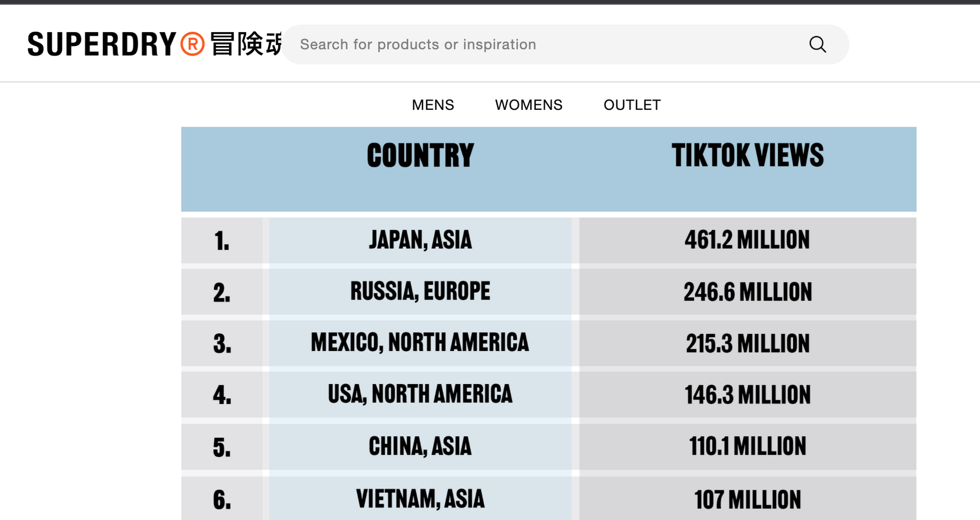Select the VIETNAM, ASIA cell
Screen dimensions: 980x520
pos(421,499)
